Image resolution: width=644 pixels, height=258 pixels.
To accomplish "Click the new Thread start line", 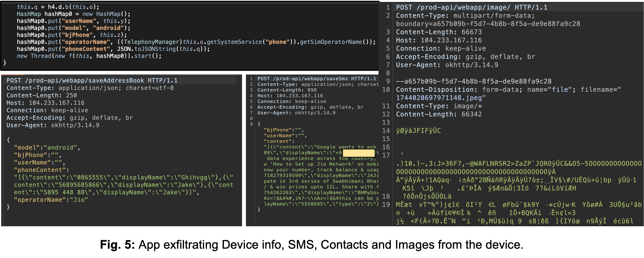I will pos(89,56).
